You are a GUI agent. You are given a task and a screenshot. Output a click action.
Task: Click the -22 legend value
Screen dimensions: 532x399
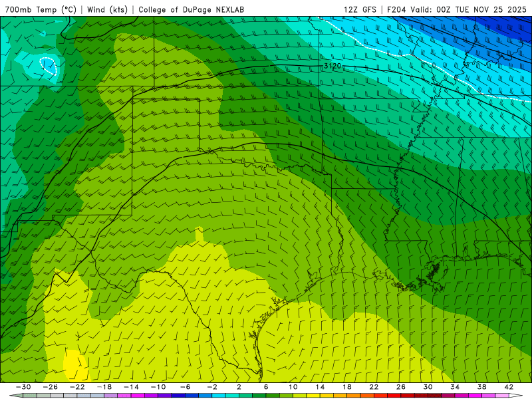pyautogui.click(x=77, y=387)
